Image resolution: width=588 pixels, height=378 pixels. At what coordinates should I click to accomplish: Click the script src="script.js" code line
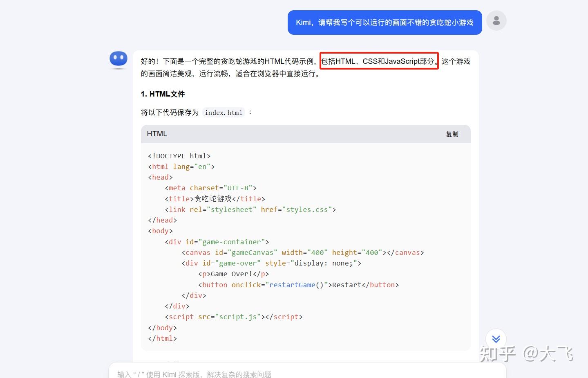[234, 317]
